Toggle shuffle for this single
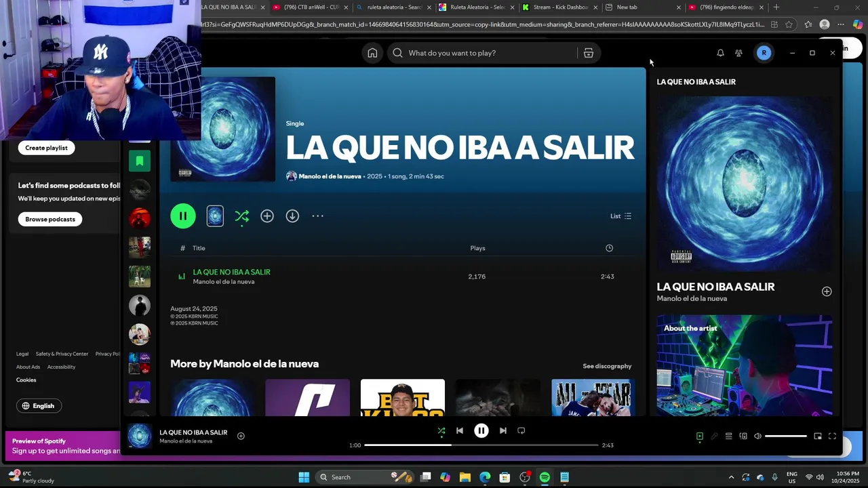Screen dimensions: 868x488 pos(241,216)
